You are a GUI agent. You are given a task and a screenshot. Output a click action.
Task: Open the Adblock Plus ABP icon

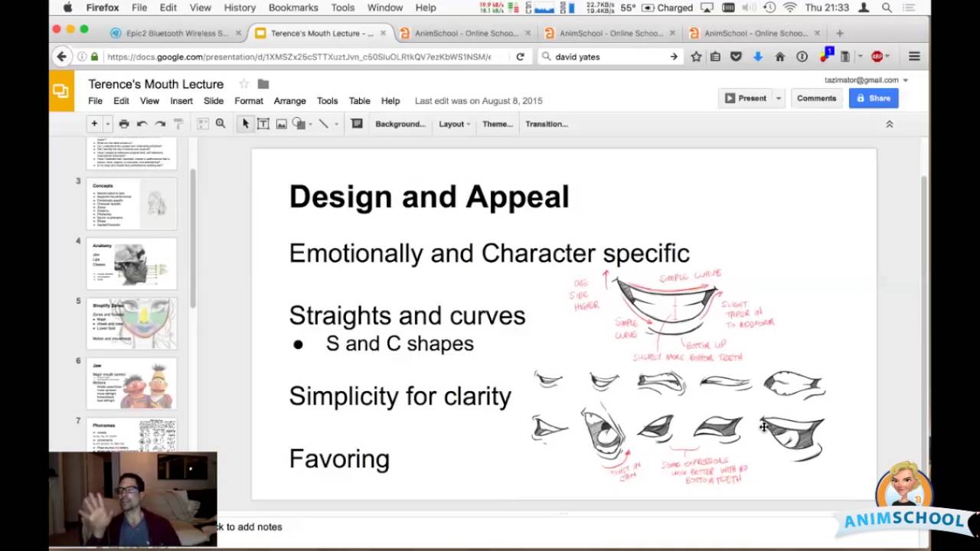877,57
